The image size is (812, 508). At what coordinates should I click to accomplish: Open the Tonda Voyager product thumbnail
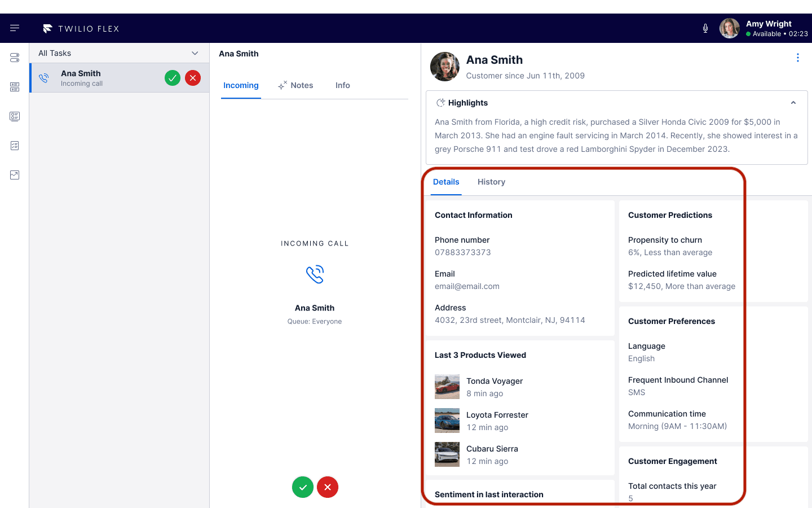(447, 387)
